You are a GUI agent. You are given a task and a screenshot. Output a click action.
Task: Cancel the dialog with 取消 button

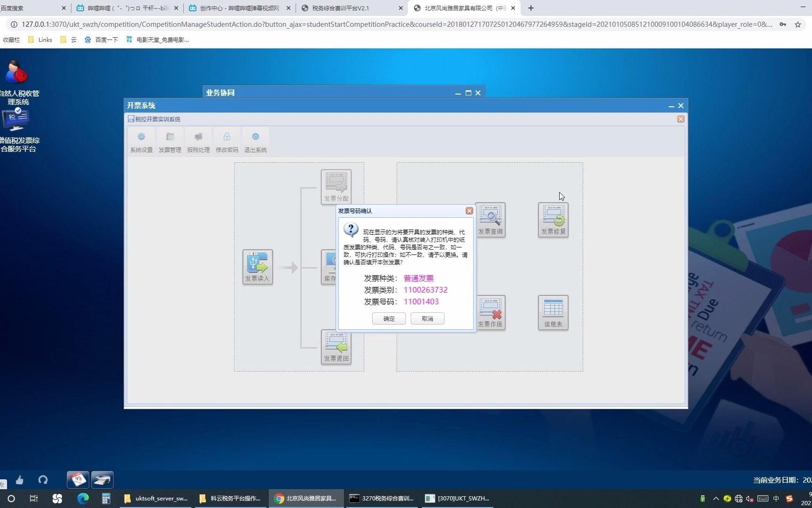pos(428,318)
